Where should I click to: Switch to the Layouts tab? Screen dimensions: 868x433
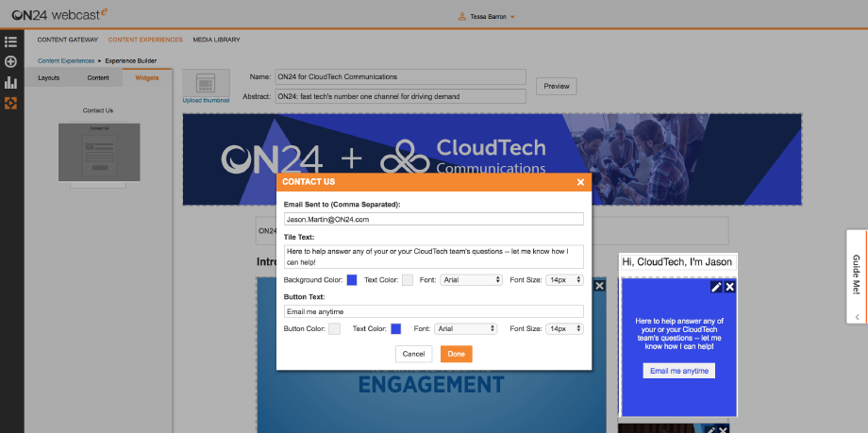coord(49,78)
